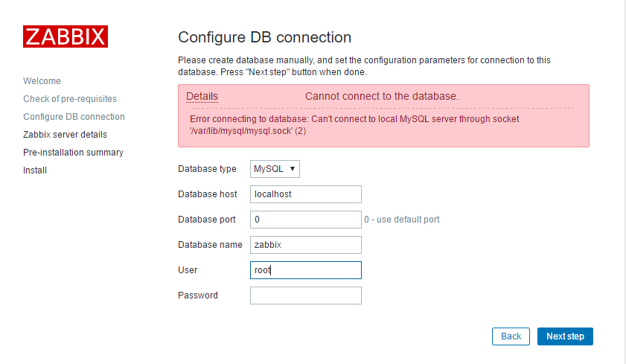Click the database error message text
Screen dimensions: 626x364
354,125
